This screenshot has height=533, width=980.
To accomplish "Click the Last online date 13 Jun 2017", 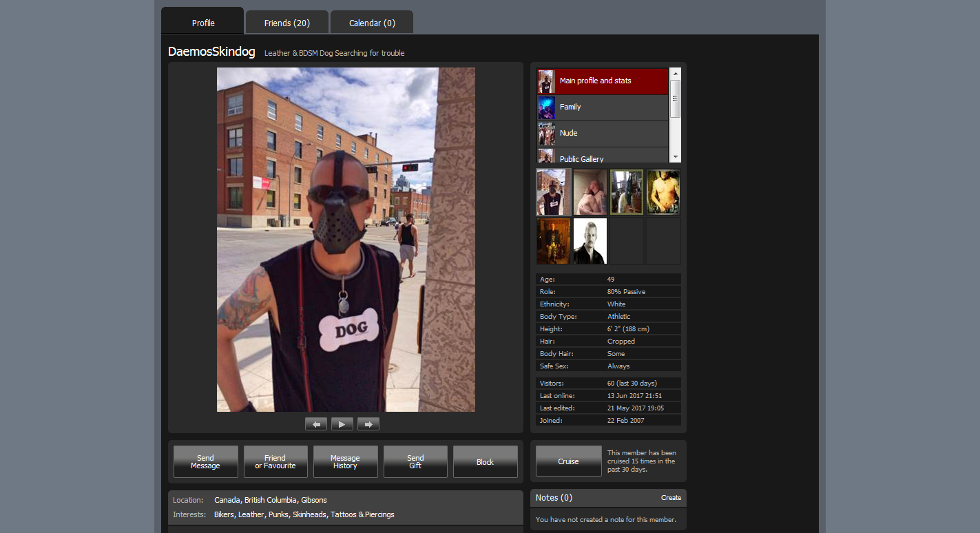I will [634, 395].
